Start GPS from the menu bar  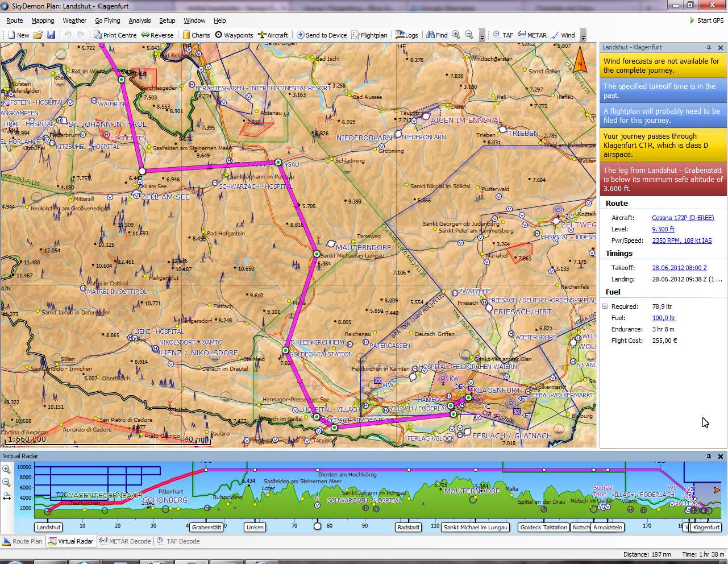click(706, 20)
